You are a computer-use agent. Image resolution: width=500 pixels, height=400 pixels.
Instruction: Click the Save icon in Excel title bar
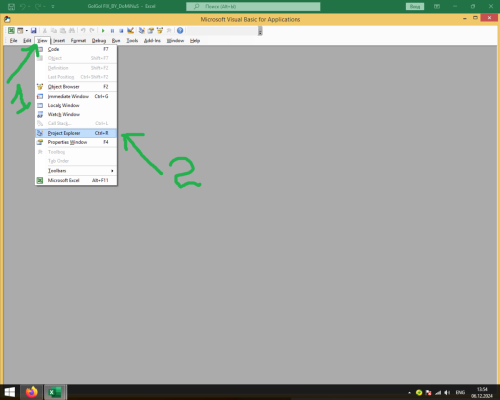(x=11, y=6)
